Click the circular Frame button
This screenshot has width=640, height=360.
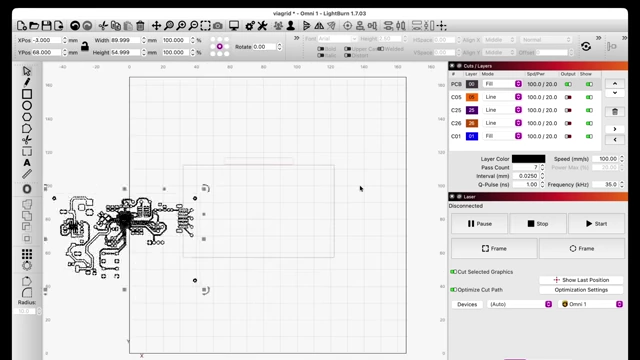[582, 249]
